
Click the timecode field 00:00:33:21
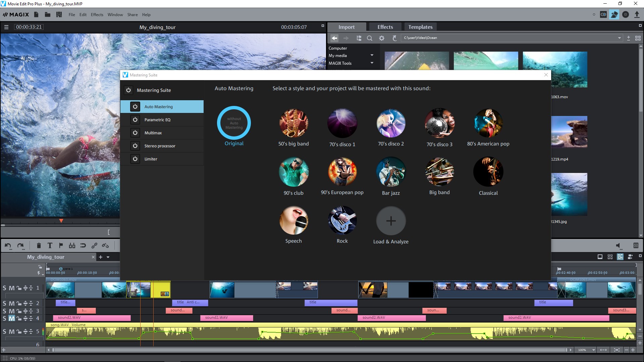29,27
